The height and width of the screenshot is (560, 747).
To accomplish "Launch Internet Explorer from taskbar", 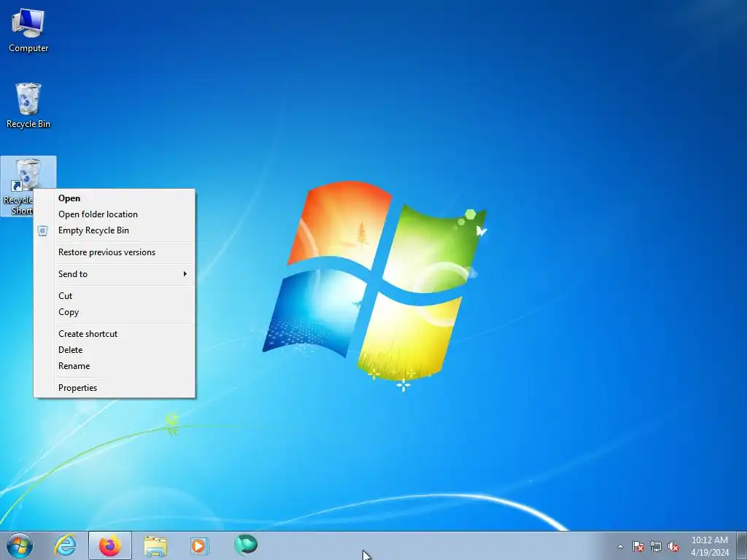I will point(65,545).
